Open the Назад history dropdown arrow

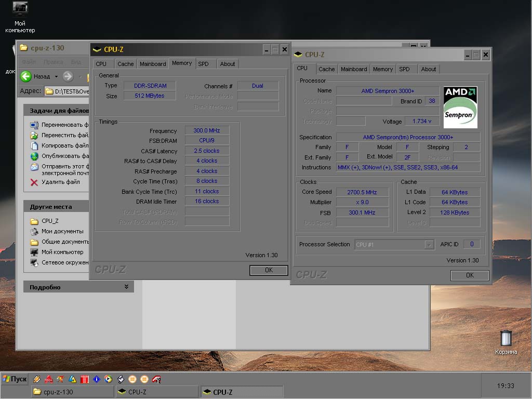pos(56,77)
